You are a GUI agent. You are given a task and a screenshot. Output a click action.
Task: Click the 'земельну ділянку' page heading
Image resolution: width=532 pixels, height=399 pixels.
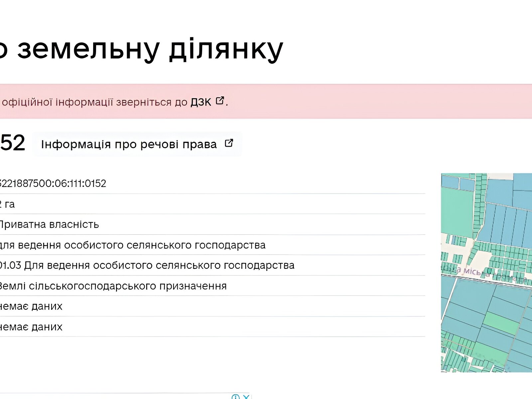[150, 49]
